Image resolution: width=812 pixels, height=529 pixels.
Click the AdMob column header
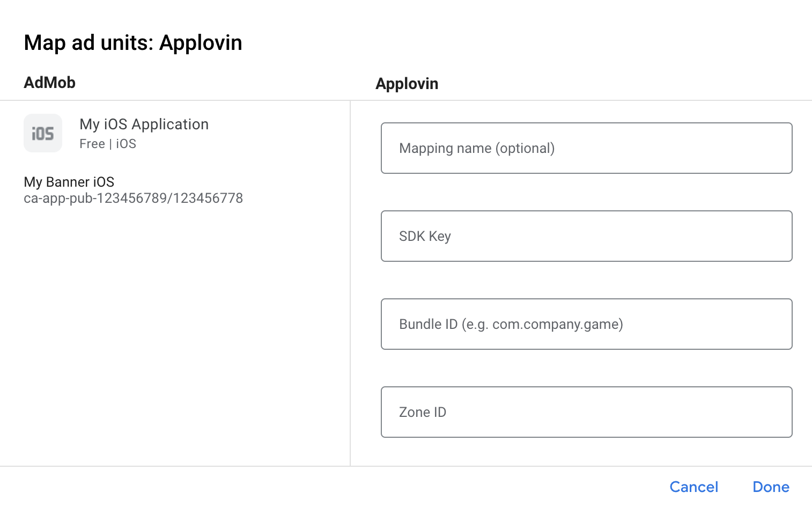point(49,82)
